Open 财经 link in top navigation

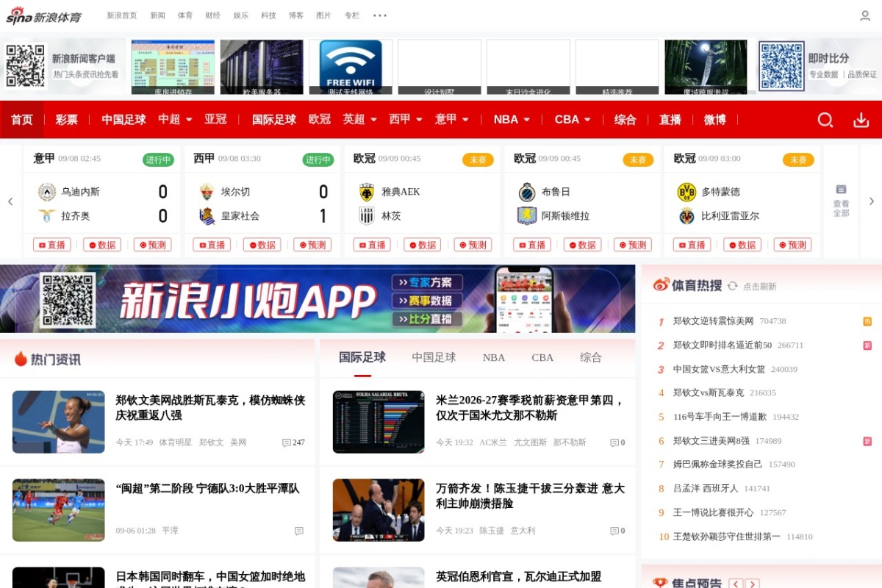(x=213, y=15)
